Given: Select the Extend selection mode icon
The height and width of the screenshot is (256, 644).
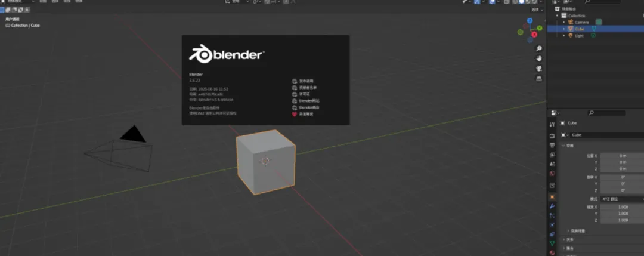Looking at the screenshot, I should (7, 10).
